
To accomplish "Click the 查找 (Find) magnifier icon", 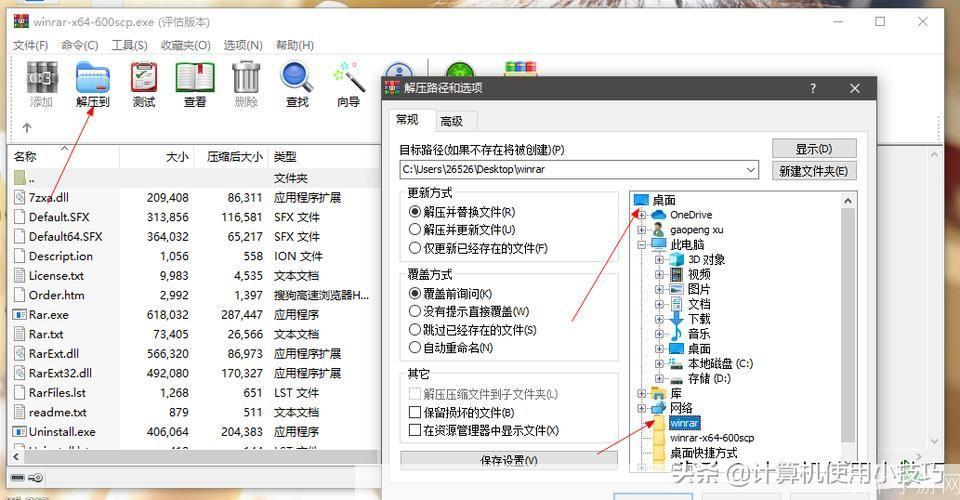I will pyautogui.click(x=297, y=78).
